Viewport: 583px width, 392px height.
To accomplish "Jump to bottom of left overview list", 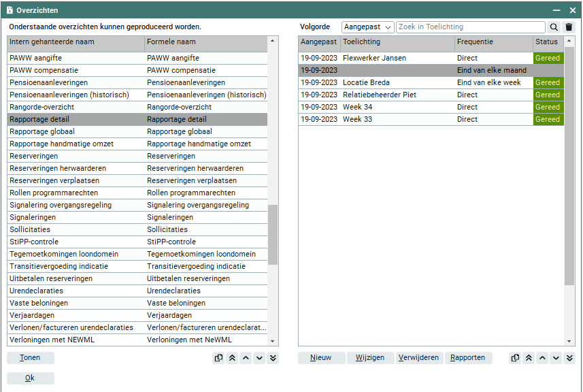I will [x=273, y=358].
